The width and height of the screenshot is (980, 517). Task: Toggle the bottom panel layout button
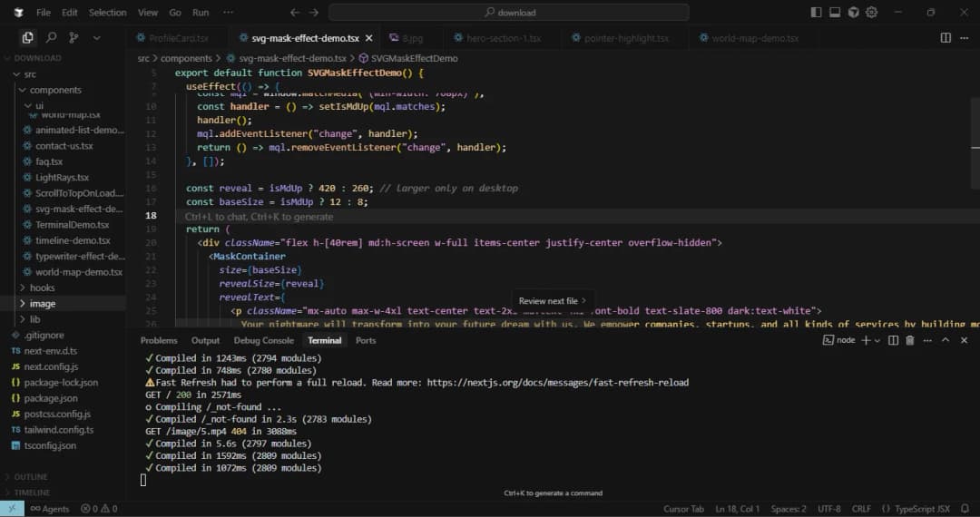click(835, 13)
